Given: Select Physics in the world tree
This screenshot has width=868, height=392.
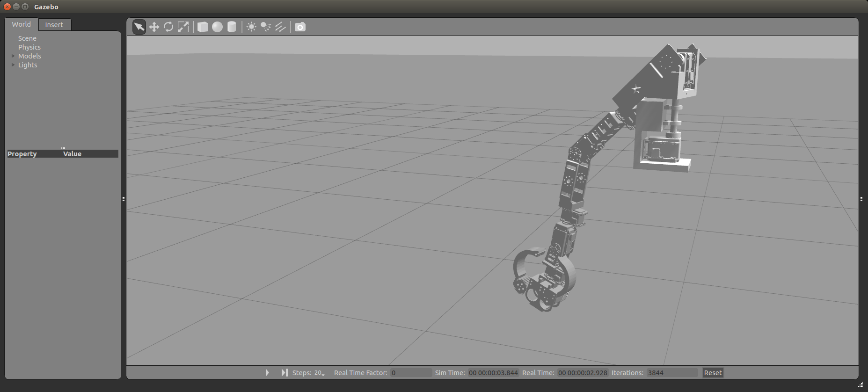Looking at the screenshot, I should coord(29,47).
